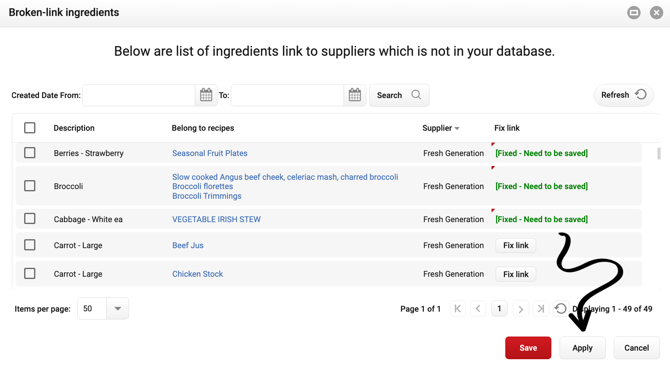
Task: Reload the list using the pagination refresh icon
Action: pyautogui.click(x=561, y=308)
